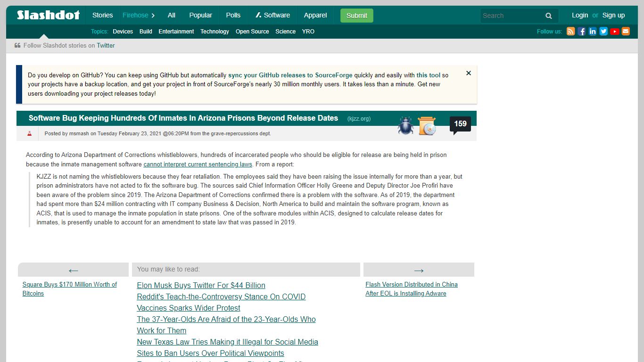The image size is (644, 362).
Task: Open Slashdot LinkedIn icon
Action: point(593,32)
